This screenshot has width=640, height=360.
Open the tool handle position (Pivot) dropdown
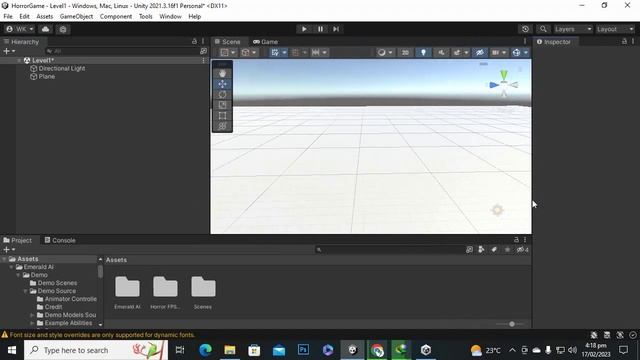pos(228,52)
